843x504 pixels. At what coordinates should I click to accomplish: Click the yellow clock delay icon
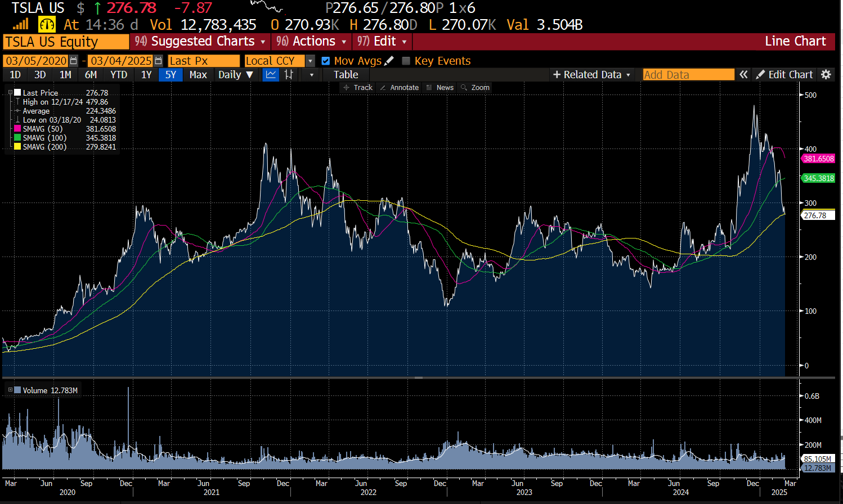point(47,24)
